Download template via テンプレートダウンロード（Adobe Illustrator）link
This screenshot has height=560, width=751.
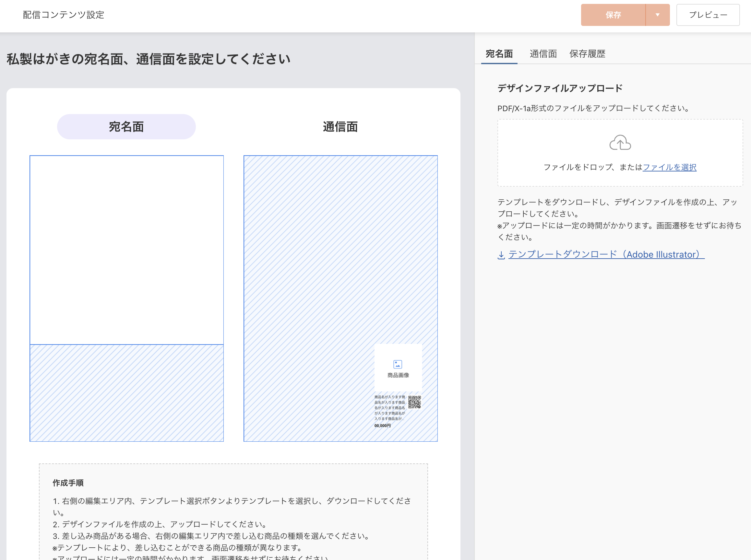606,254
